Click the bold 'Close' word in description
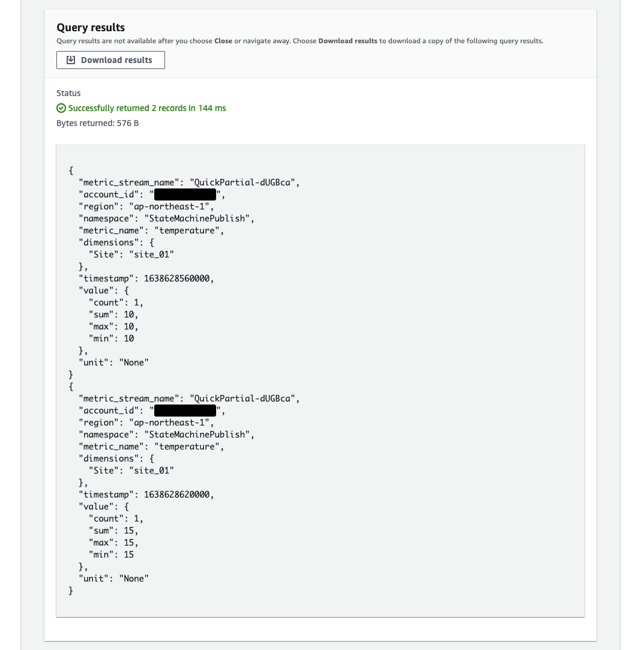The image size is (644, 650). [223, 41]
